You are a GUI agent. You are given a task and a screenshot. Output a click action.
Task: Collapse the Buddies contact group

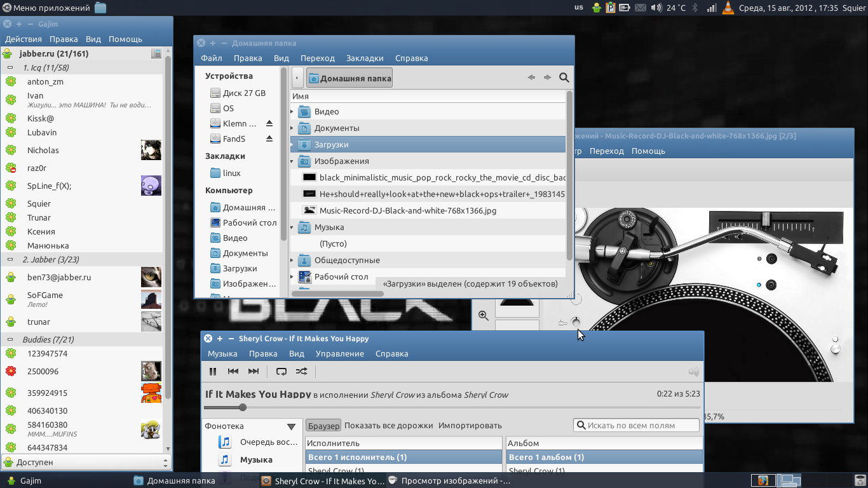[10, 340]
